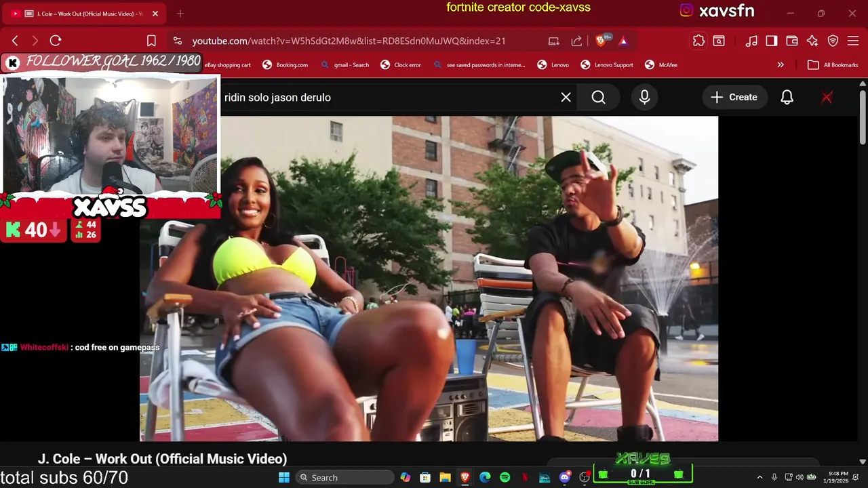The height and width of the screenshot is (488, 868).
Task: Run YouTube search with magnifier button
Action: coord(598,98)
